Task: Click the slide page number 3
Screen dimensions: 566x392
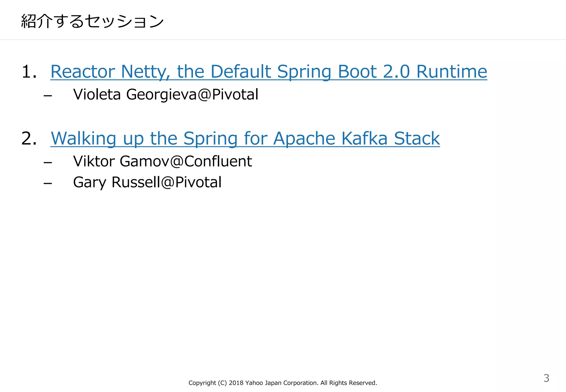Action: tap(546, 378)
